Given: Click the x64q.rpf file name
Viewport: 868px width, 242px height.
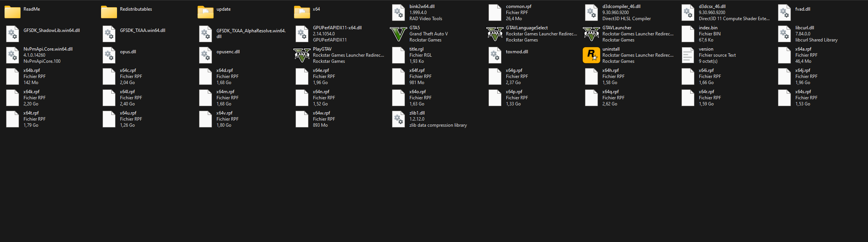Looking at the screenshot, I should tap(610, 92).
